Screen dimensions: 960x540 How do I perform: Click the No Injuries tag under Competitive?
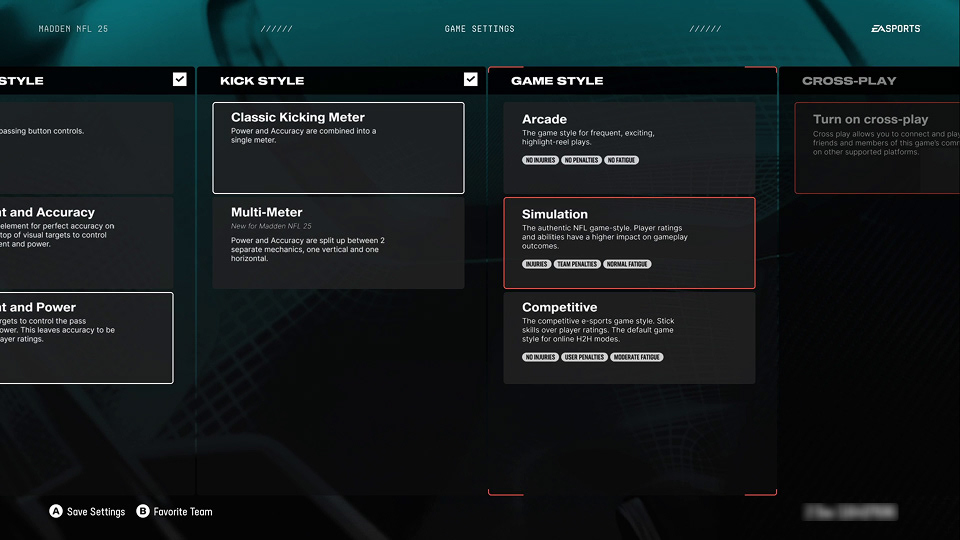pos(540,357)
